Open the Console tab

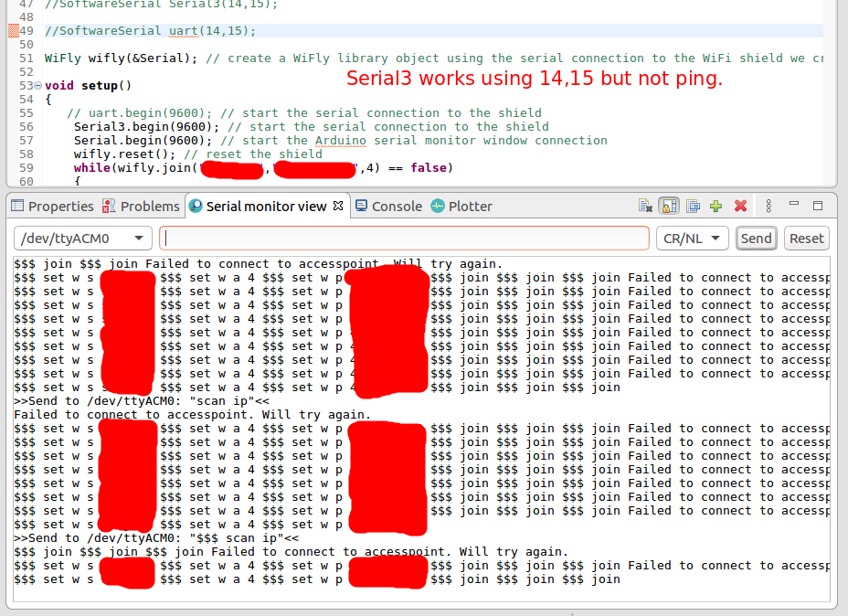coord(388,207)
